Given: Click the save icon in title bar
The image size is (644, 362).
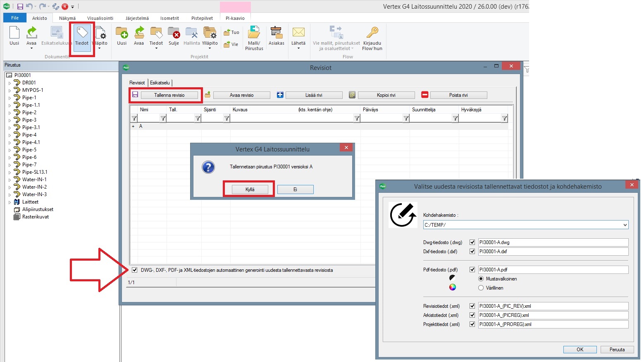Looking at the screenshot, I should (x=20, y=7).
